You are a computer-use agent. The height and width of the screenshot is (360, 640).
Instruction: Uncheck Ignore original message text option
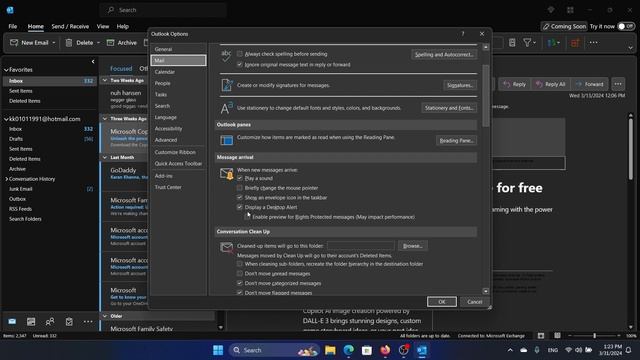point(240,64)
